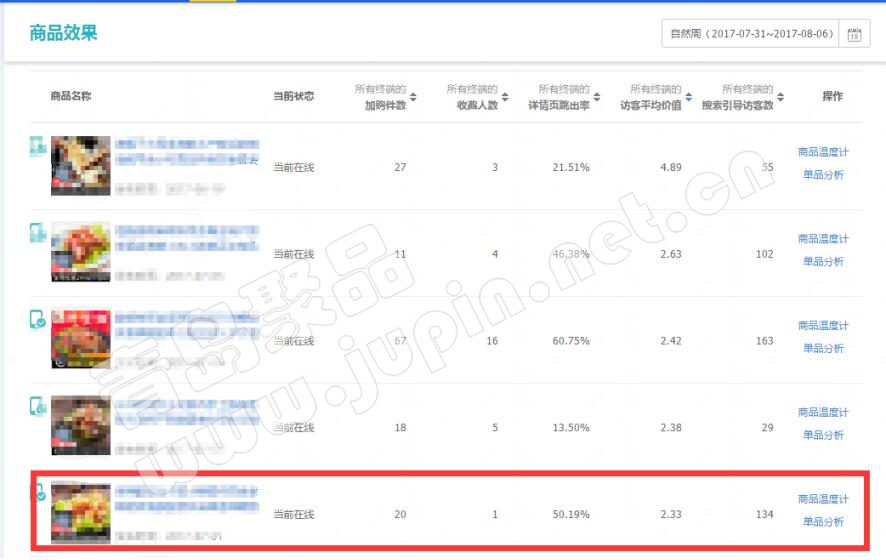Screen dimensions: 886x560
Task: Expand the 自然周 date range selector
Action: [x=750, y=34]
